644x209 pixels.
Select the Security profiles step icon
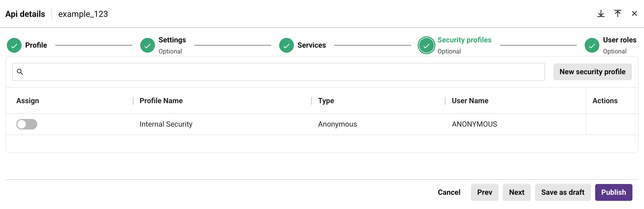coord(426,45)
